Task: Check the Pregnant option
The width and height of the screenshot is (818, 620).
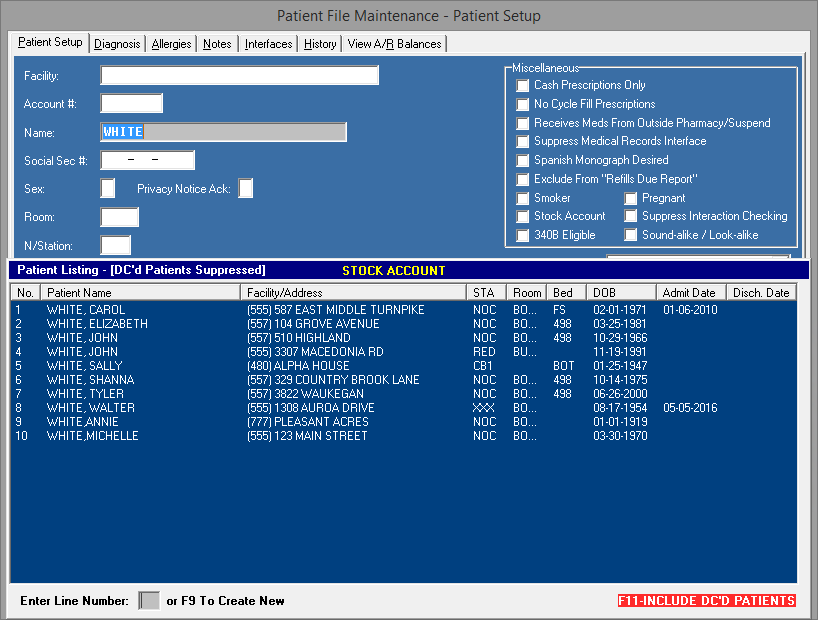Action: 631,199
